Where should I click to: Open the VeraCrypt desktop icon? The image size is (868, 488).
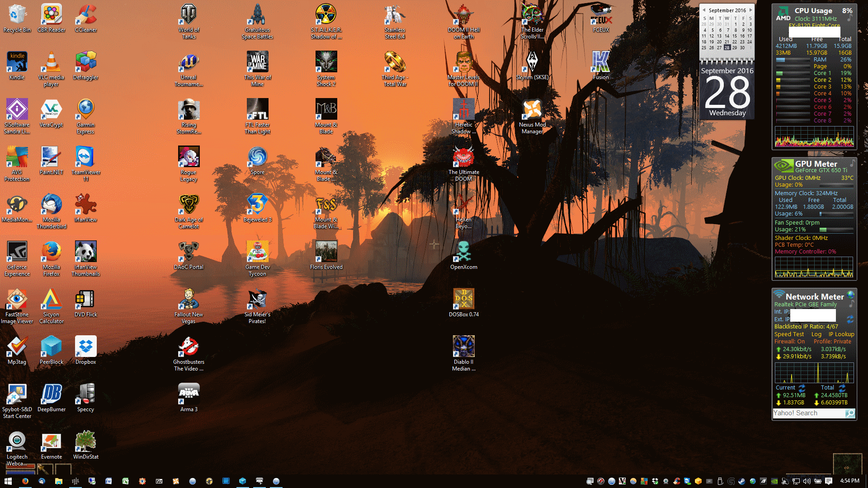coord(51,113)
